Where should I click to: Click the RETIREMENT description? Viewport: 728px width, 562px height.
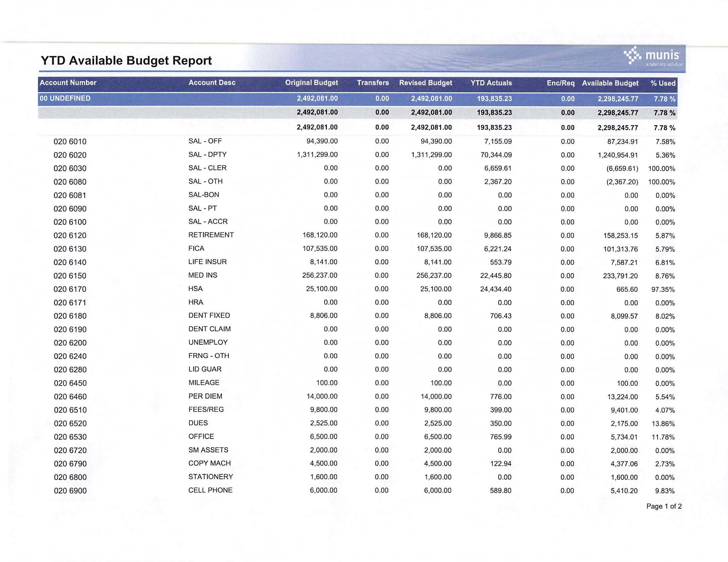point(211,235)
